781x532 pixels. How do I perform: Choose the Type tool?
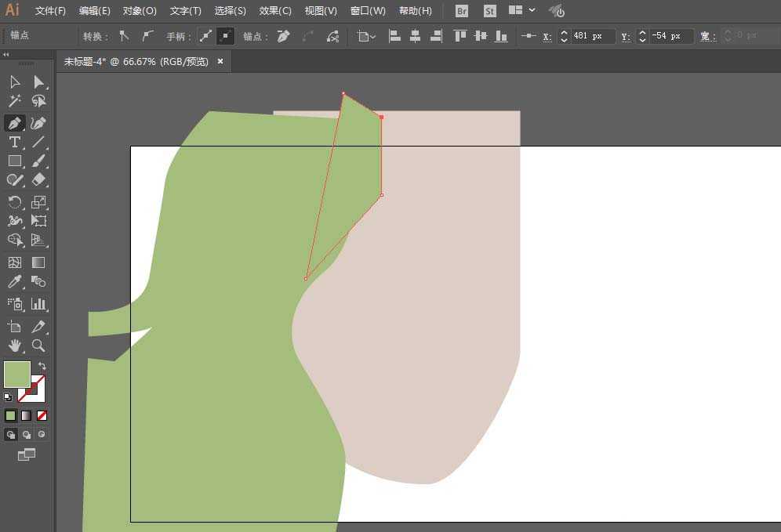tap(14, 142)
